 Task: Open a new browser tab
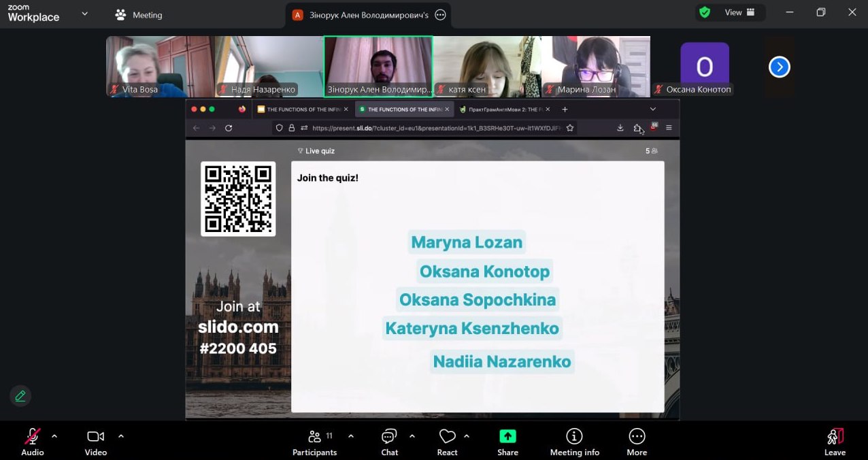pyautogui.click(x=565, y=109)
